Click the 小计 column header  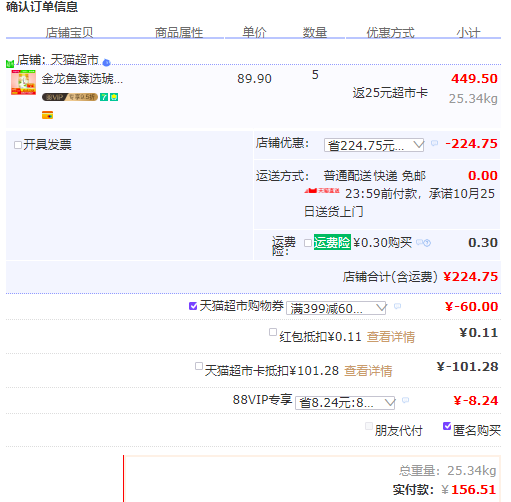[x=469, y=32]
